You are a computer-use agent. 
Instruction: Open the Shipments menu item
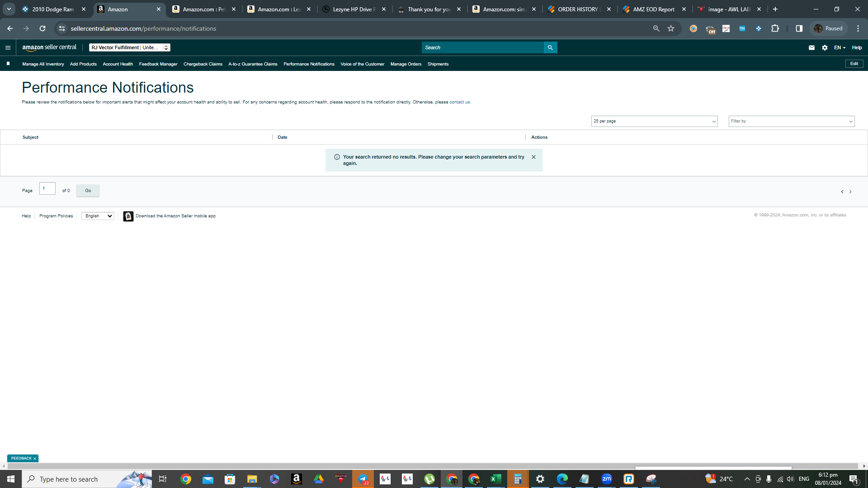coord(438,64)
